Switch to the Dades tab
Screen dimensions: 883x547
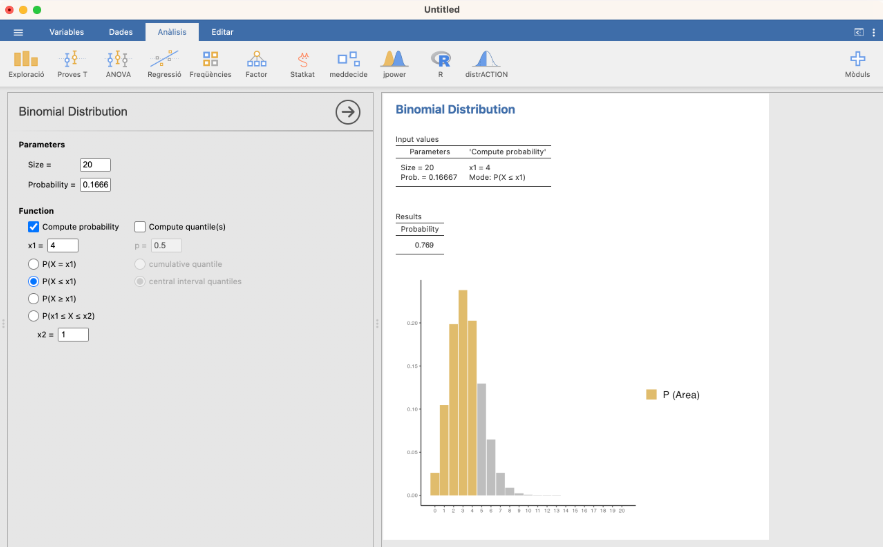tap(121, 32)
